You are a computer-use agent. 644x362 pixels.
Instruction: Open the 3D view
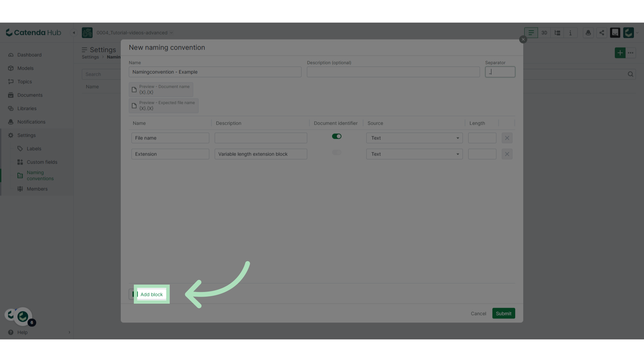(544, 33)
